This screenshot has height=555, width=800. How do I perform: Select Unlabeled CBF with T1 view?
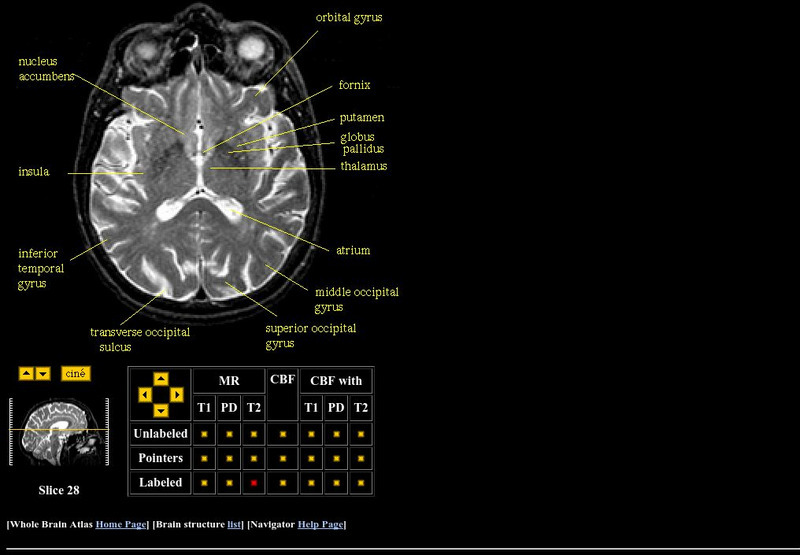311,434
